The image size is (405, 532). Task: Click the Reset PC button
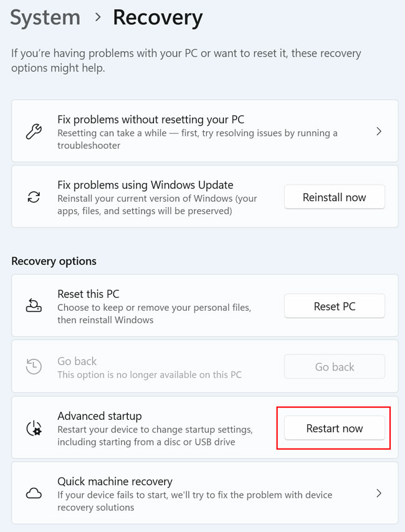[x=334, y=306]
